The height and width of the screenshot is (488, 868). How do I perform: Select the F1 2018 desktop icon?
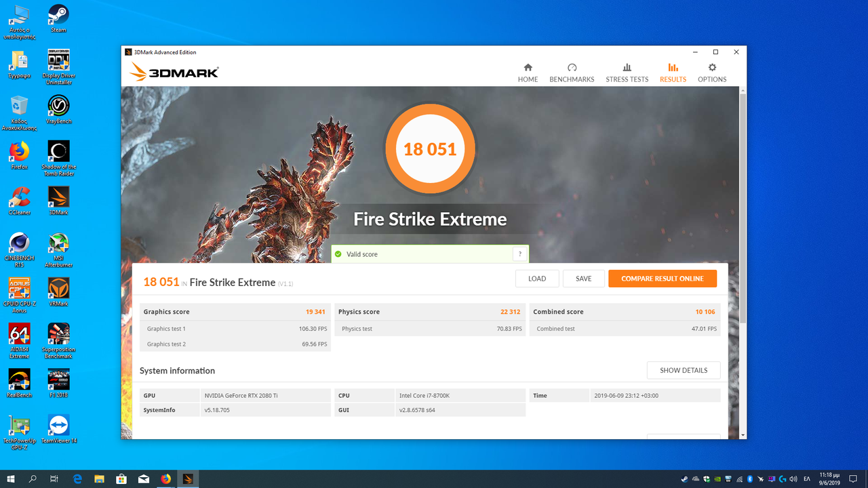coord(58,383)
